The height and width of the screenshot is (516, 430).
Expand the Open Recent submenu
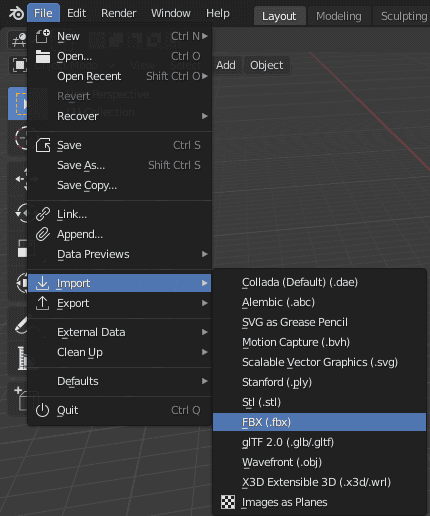click(x=119, y=76)
